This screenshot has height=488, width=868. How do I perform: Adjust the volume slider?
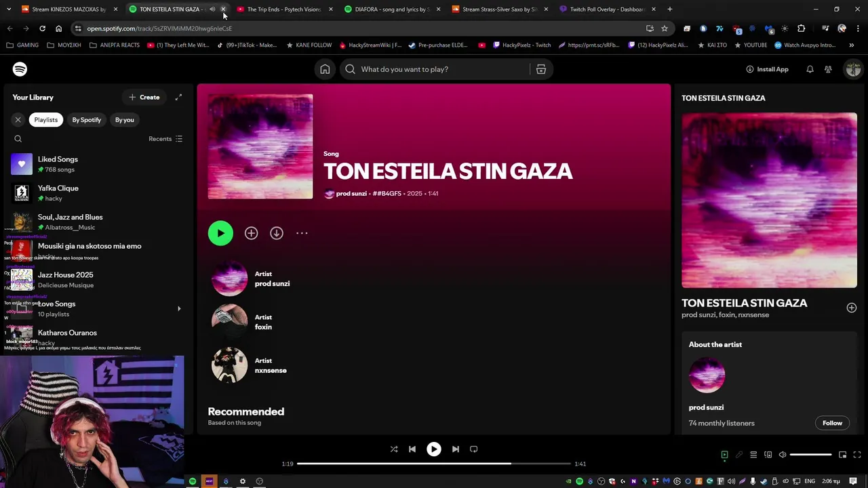click(x=810, y=455)
